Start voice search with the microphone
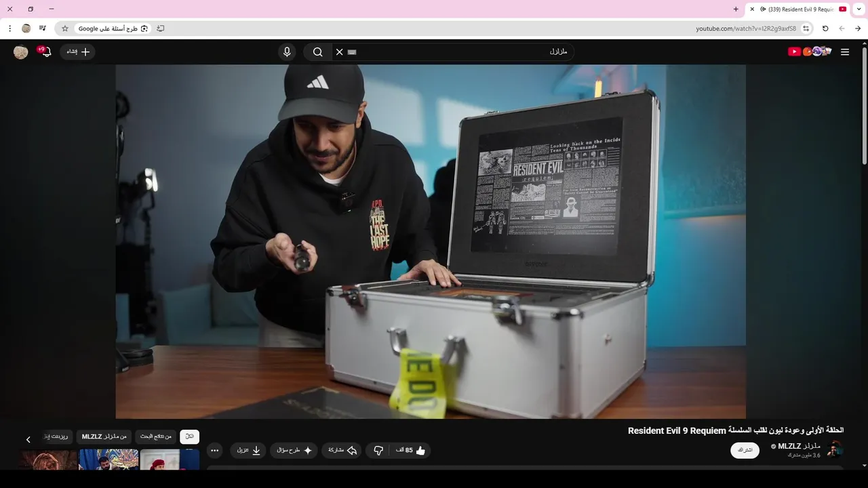The image size is (868, 488). tap(287, 52)
